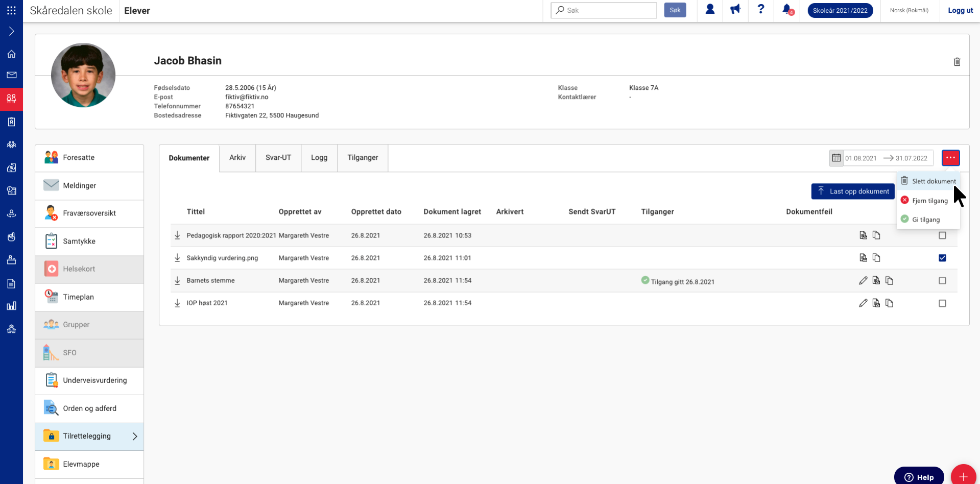Click the calendar icon by the date range
Image resolution: width=980 pixels, height=484 pixels.
click(x=836, y=158)
